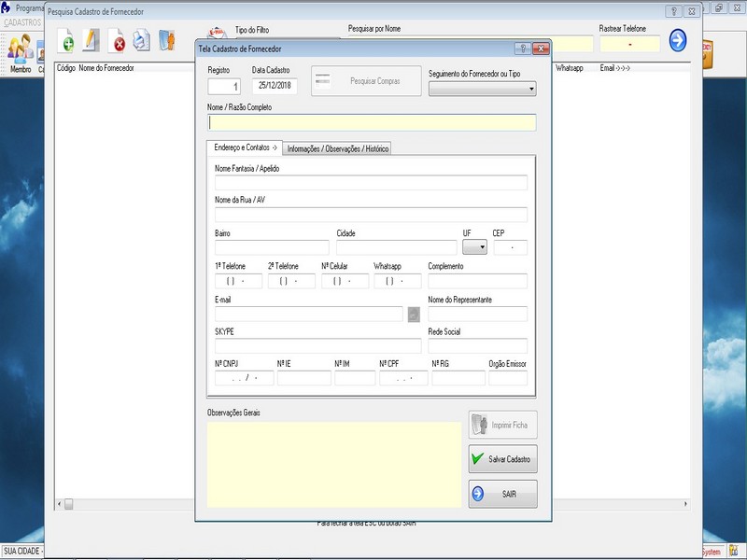Click the SAIR button

[503, 495]
